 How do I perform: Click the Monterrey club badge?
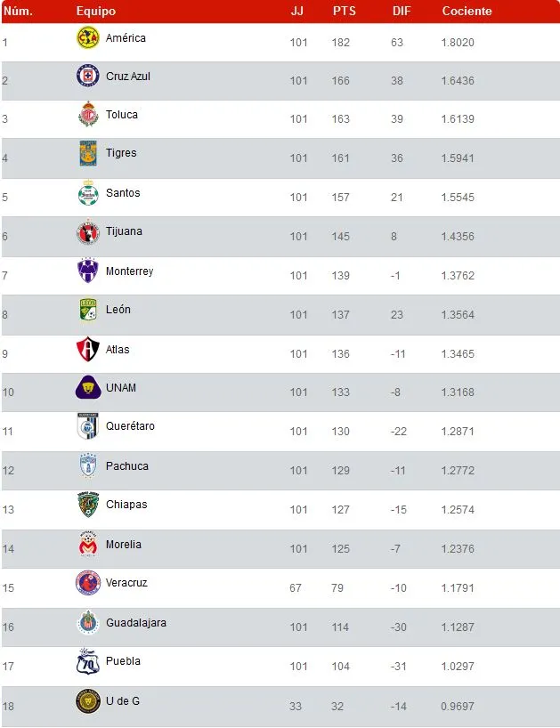tap(87, 271)
